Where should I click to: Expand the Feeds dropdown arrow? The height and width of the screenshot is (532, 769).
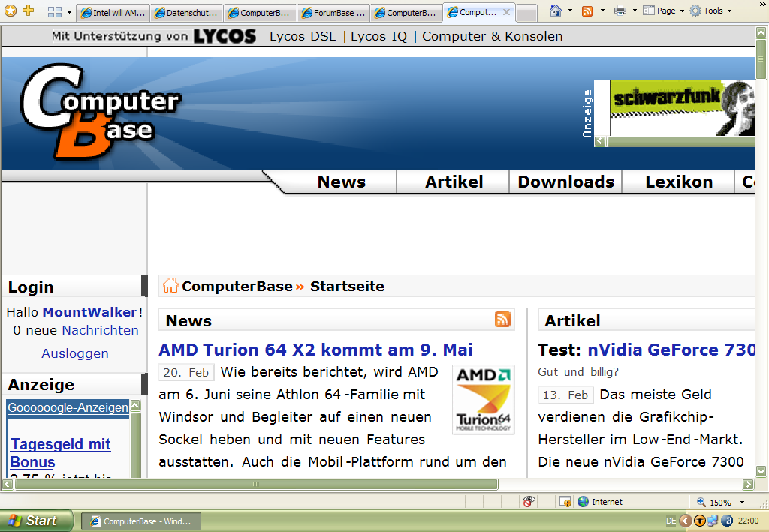(x=602, y=11)
